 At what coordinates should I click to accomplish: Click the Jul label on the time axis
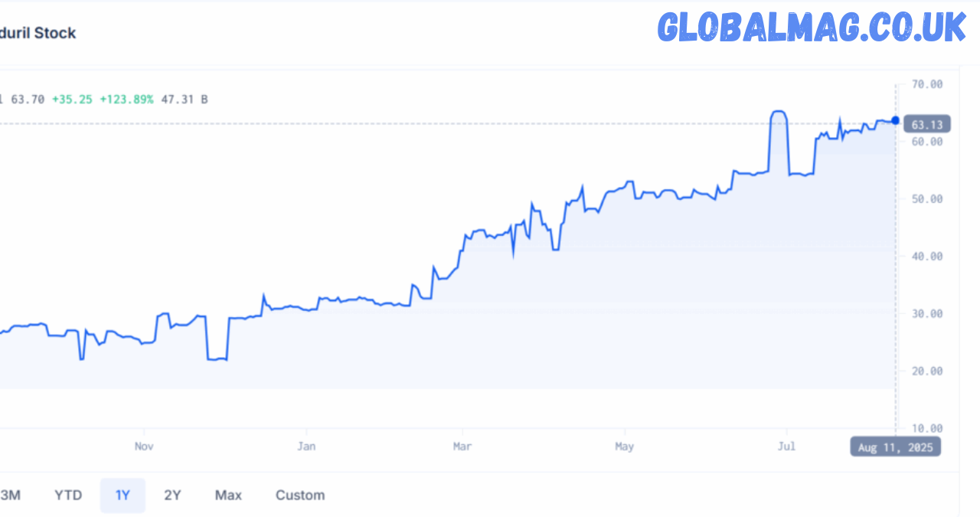click(786, 446)
